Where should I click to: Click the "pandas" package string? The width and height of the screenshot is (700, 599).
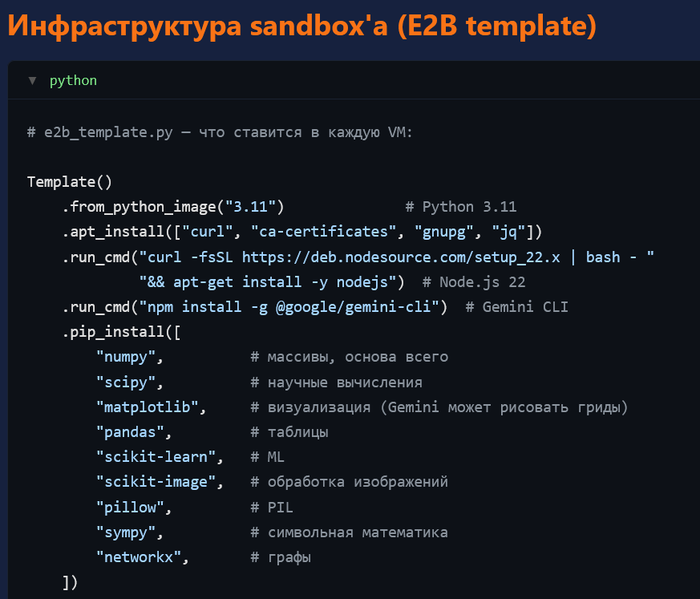coord(130,433)
